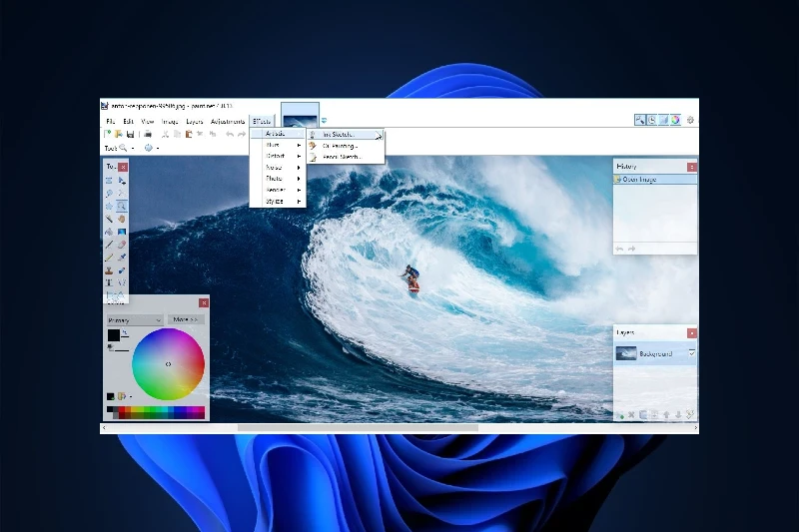Choose Pencil Sketch from Artistic submenu
Screen dimensions: 799x532
coord(345,158)
